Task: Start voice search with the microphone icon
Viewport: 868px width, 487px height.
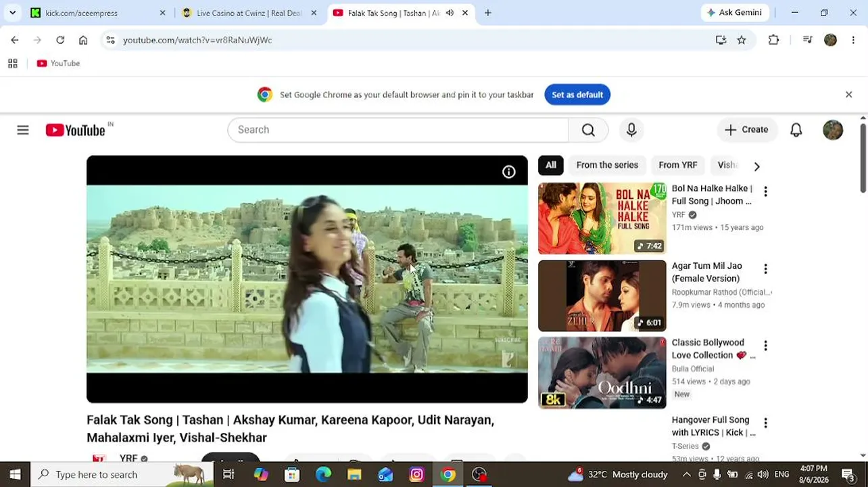Action: click(x=631, y=130)
